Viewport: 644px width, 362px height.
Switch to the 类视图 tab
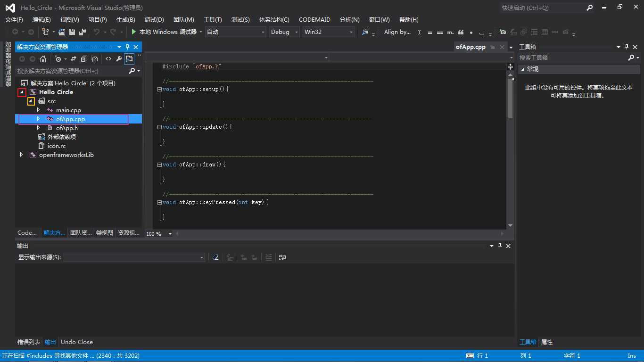[105, 233]
